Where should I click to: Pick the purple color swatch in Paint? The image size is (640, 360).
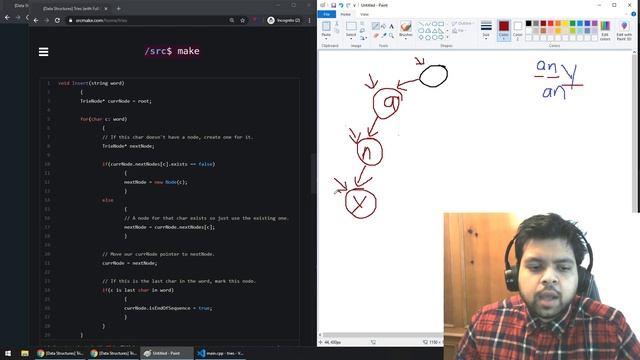(x=595, y=23)
